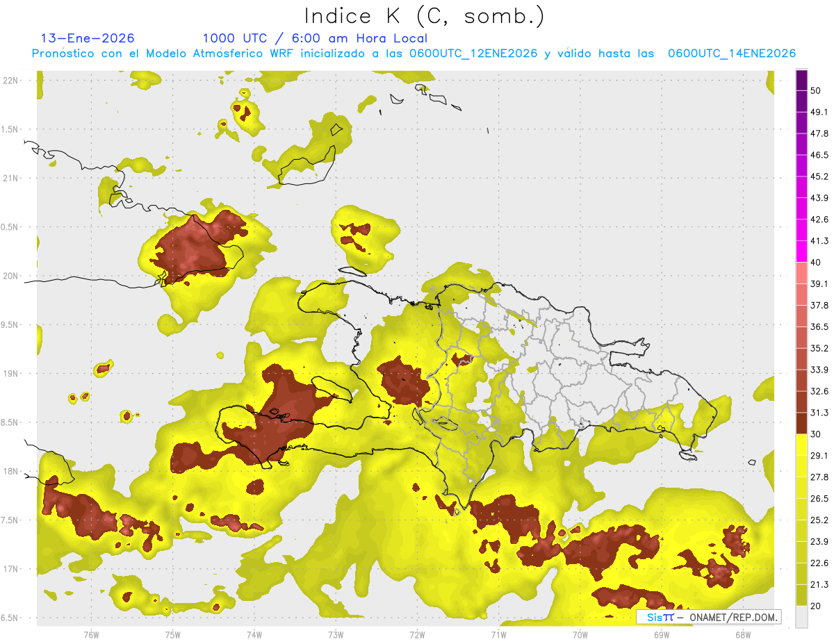Screen dimensions: 834x644
Task: Click the 17N latitude label
Action: 10,570
